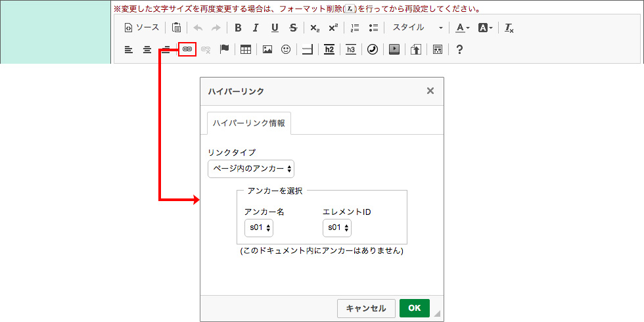
Task: Insert an image
Action: [x=268, y=50]
